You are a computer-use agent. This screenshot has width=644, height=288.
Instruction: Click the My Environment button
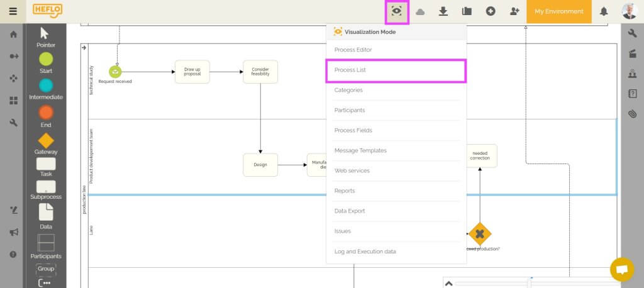click(x=558, y=11)
